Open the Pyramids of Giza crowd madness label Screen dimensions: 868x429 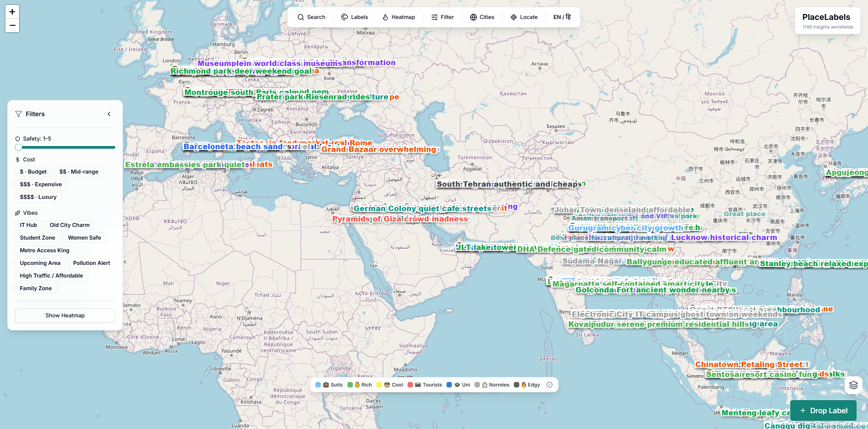(400, 219)
